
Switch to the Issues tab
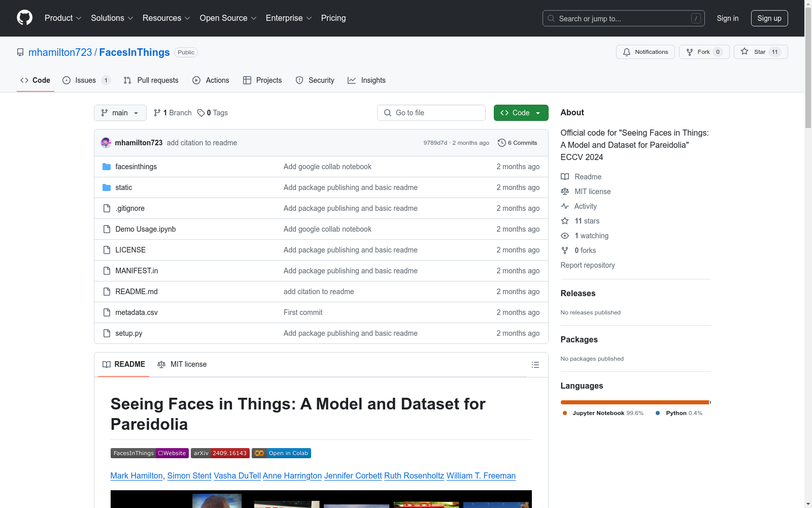pos(86,80)
